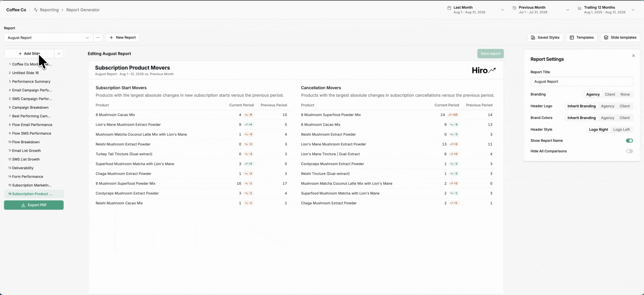644x295 pixels.
Task: Click the Report Title input field
Action: [582, 82]
